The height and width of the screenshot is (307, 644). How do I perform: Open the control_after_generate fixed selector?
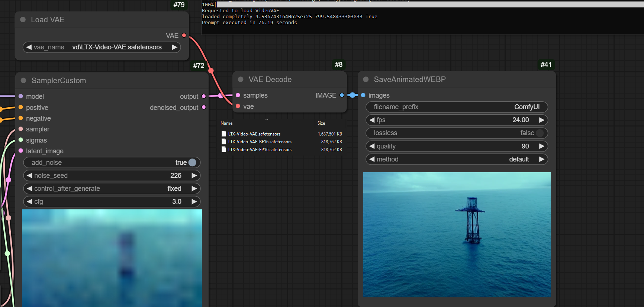[112, 189]
